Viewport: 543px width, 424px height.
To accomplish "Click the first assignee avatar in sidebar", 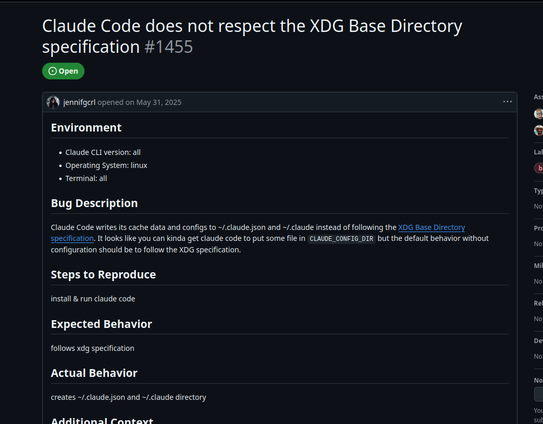I will 538,114.
